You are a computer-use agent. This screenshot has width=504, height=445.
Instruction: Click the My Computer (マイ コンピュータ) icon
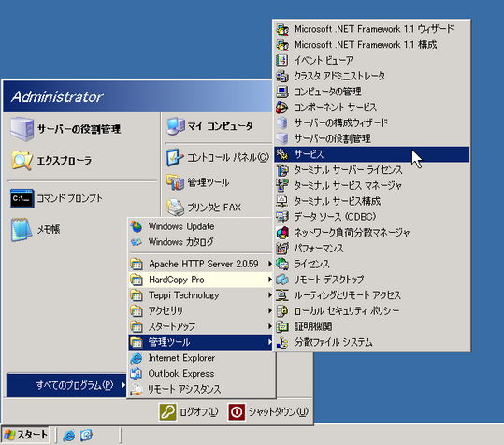pyautogui.click(x=176, y=126)
